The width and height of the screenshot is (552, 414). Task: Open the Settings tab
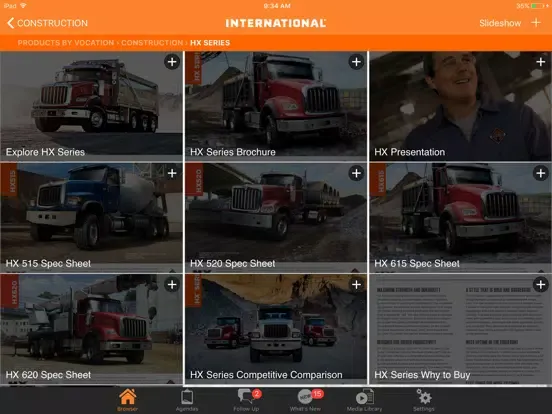tap(424, 400)
